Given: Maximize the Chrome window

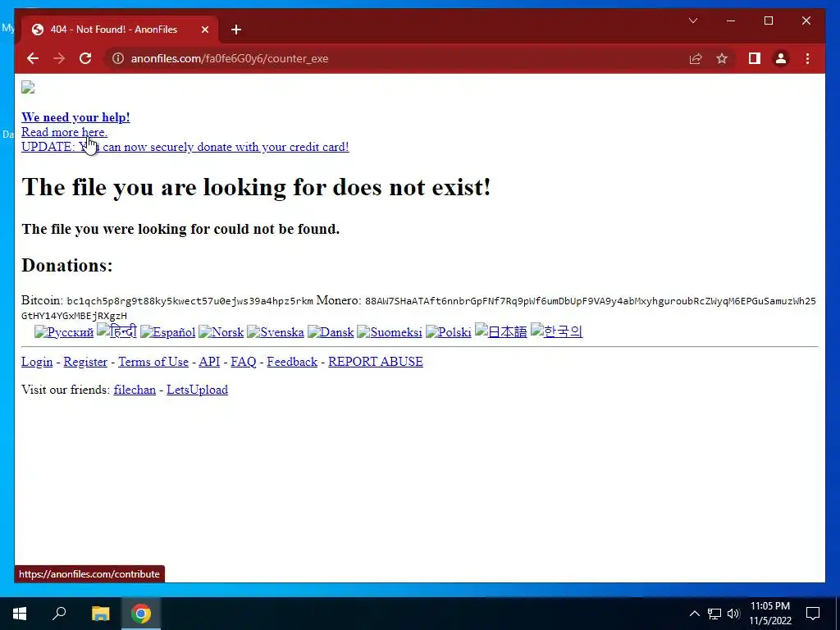Looking at the screenshot, I should (x=769, y=21).
